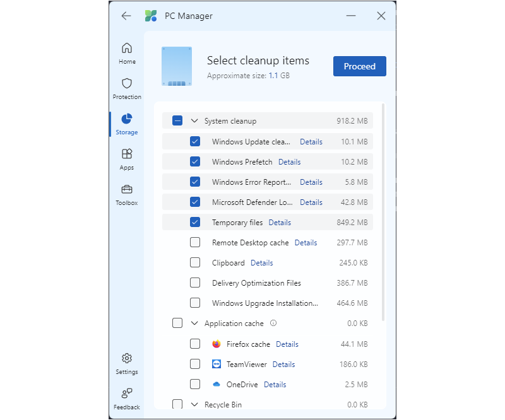Check Firefox cache

pyautogui.click(x=195, y=344)
